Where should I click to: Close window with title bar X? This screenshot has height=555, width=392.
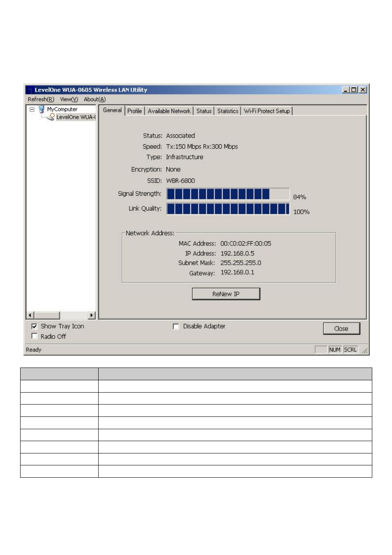click(x=362, y=90)
